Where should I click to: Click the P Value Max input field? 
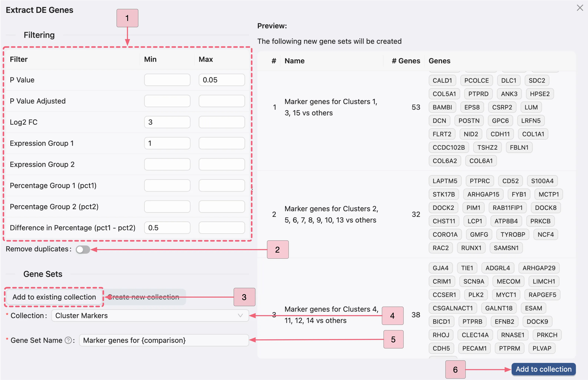pyautogui.click(x=221, y=80)
